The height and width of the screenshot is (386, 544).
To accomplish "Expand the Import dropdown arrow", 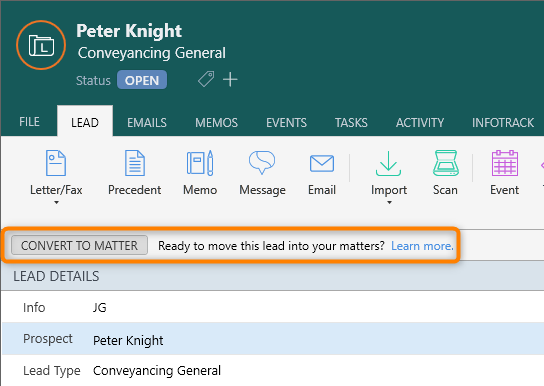I will pos(389,203).
